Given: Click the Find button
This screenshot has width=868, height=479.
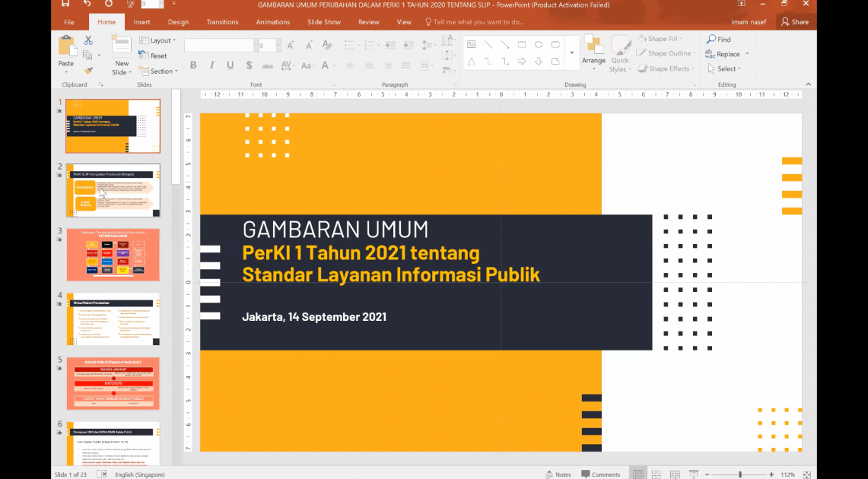Looking at the screenshot, I should click(718, 40).
